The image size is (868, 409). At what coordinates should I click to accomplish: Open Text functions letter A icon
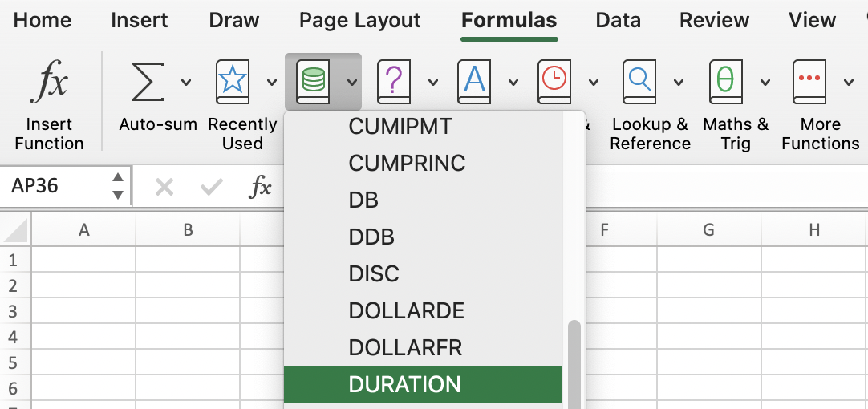tap(474, 82)
